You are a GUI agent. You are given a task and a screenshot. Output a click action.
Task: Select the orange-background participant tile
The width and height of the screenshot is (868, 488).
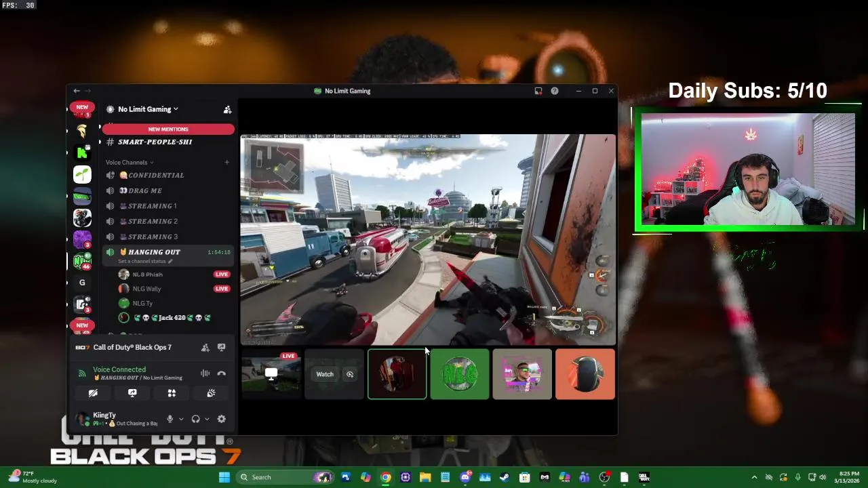pos(585,374)
